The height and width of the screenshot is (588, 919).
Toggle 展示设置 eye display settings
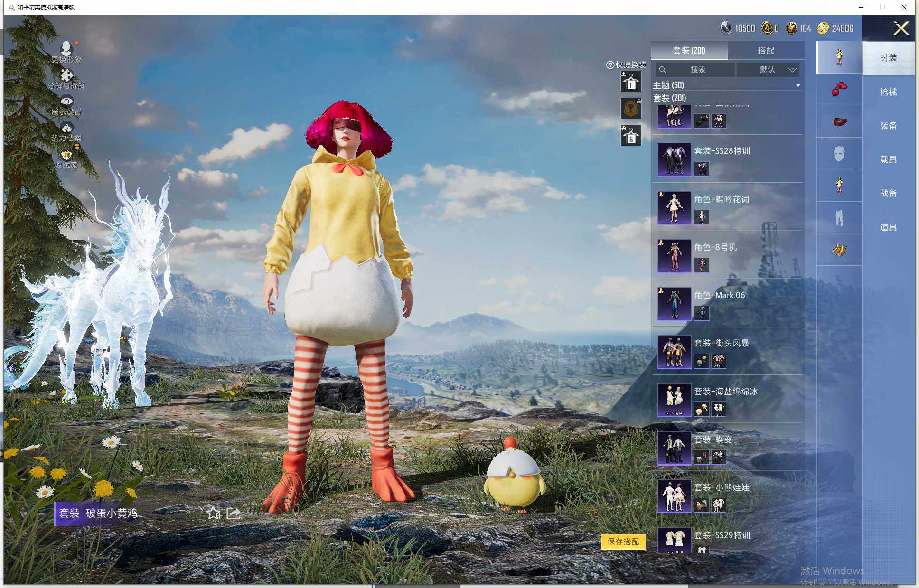pyautogui.click(x=66, y=101)
